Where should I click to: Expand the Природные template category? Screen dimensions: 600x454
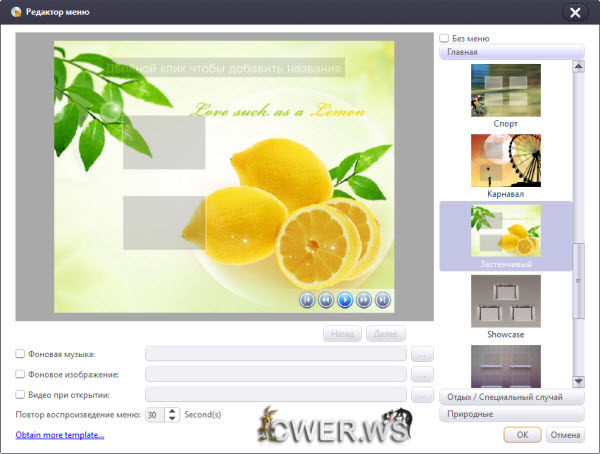[x=512, y=414]
